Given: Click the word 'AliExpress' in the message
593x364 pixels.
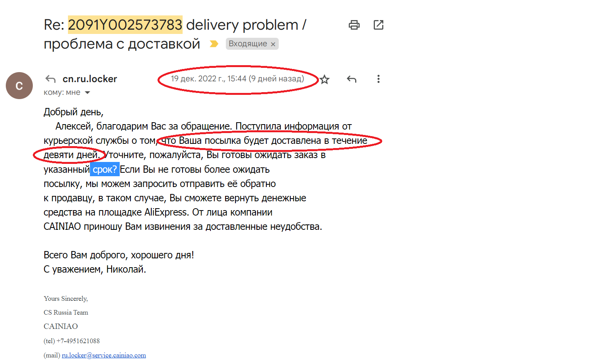Looking at the screenshot, I should click(x=166, y=212).
